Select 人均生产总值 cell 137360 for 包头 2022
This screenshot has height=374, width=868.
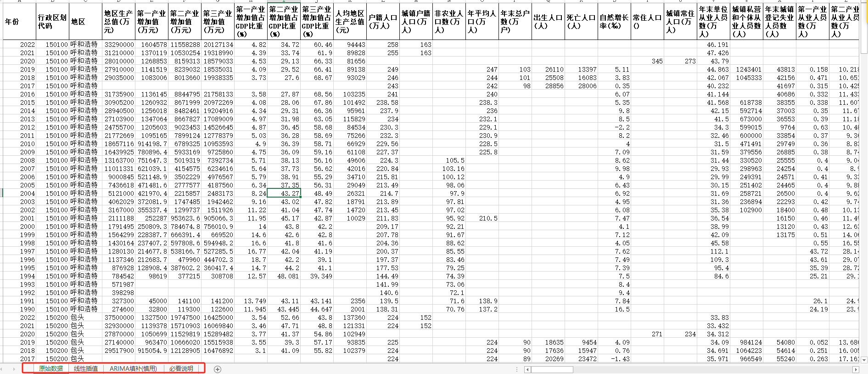[x=350, y=317]
